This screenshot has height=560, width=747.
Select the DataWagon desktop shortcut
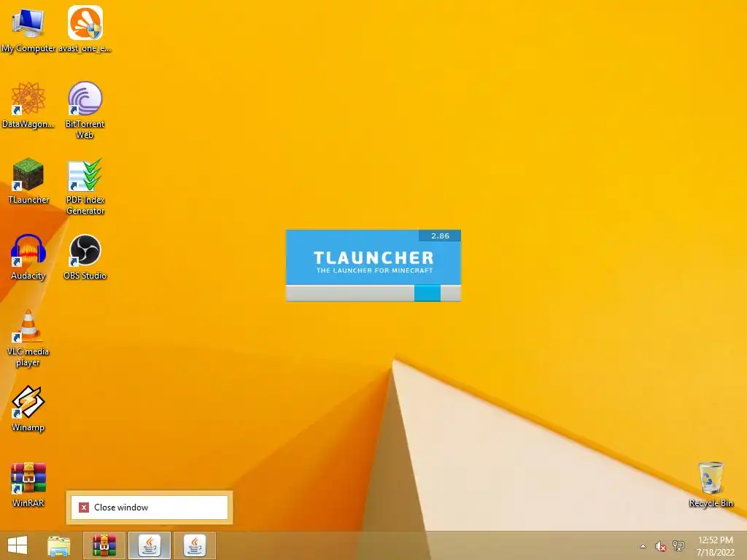(x=28, y=105)
